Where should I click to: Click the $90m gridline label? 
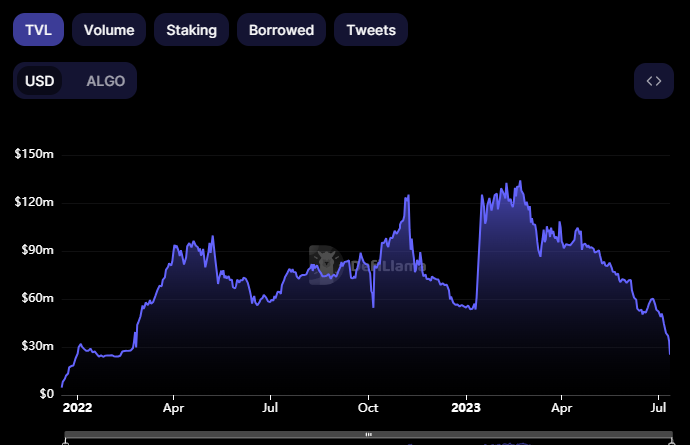point(36,250)
